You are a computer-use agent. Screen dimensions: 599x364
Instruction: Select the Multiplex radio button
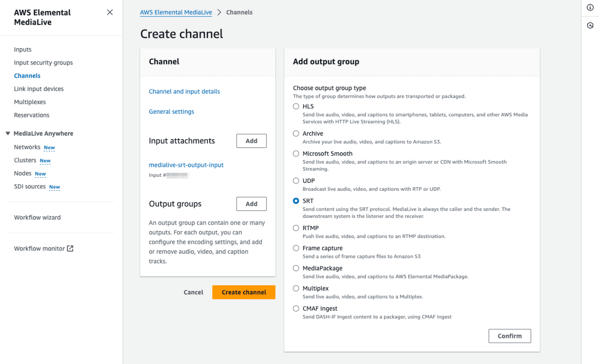pos(296,288)
